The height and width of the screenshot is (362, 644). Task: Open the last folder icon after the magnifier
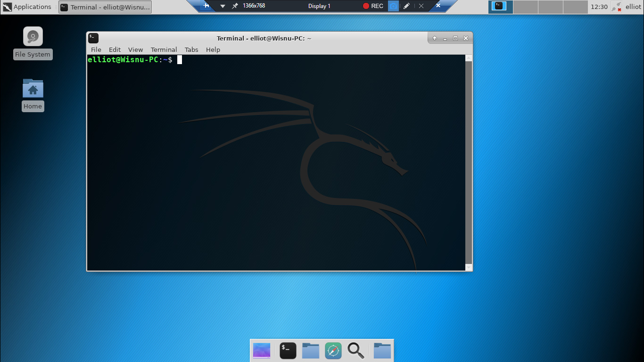tap(382, 351)
